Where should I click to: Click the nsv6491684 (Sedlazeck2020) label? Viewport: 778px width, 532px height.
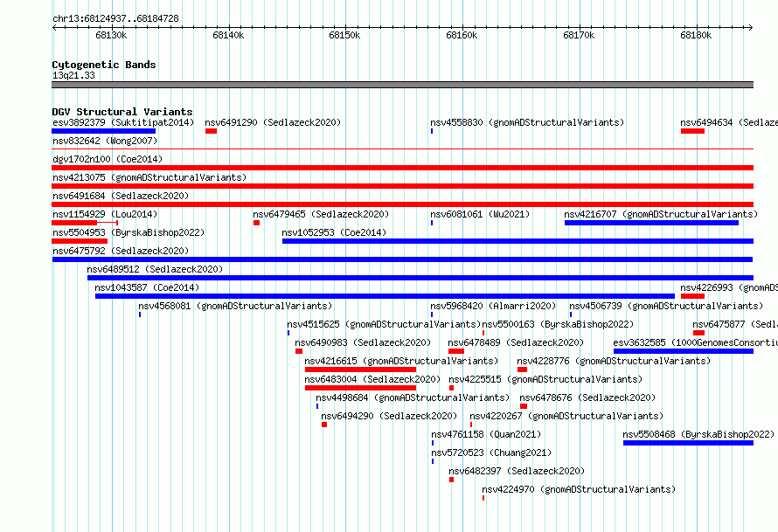(x=121, y=196)
